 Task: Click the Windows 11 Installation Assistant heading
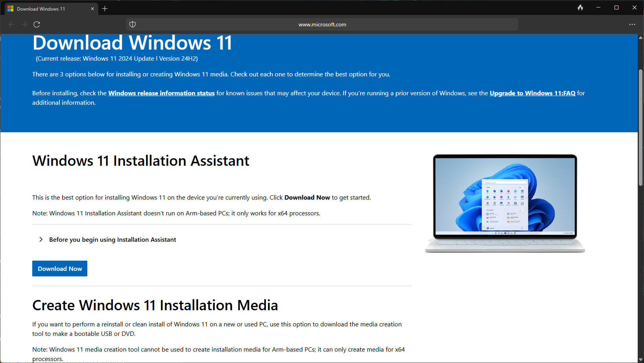click(141, 161)
